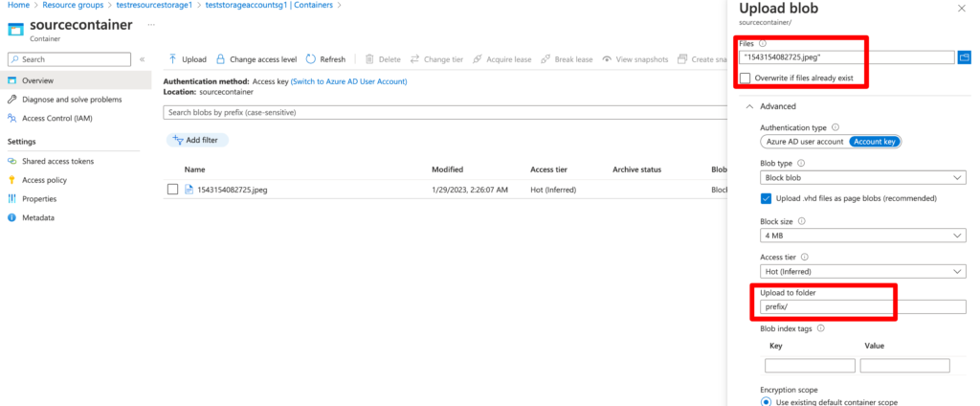Open the Blob type dropdown
This screenshot has width=980, height=406.
(862, 177)
